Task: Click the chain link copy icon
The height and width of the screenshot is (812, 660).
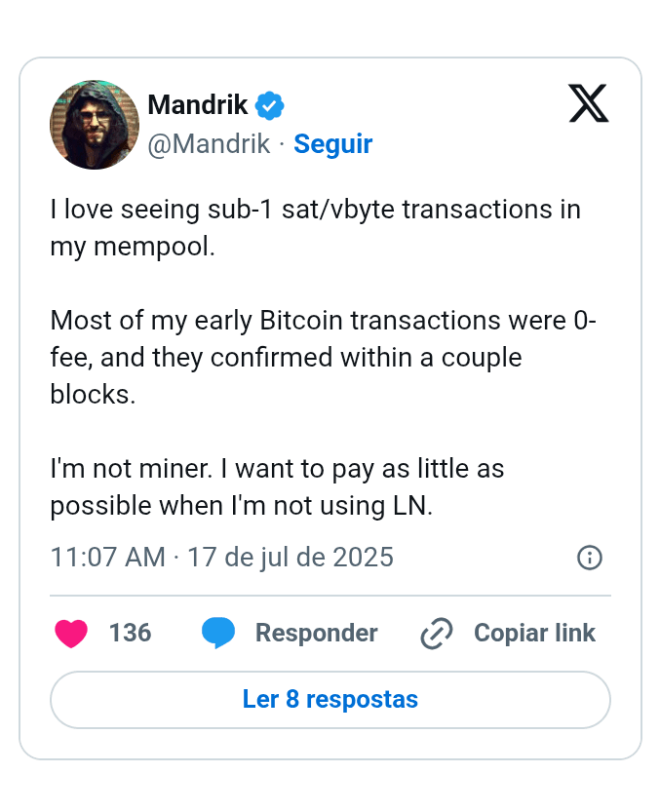Action: 437,633
